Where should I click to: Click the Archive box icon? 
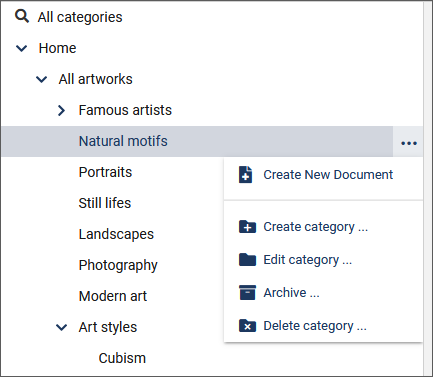click(247, 293)
